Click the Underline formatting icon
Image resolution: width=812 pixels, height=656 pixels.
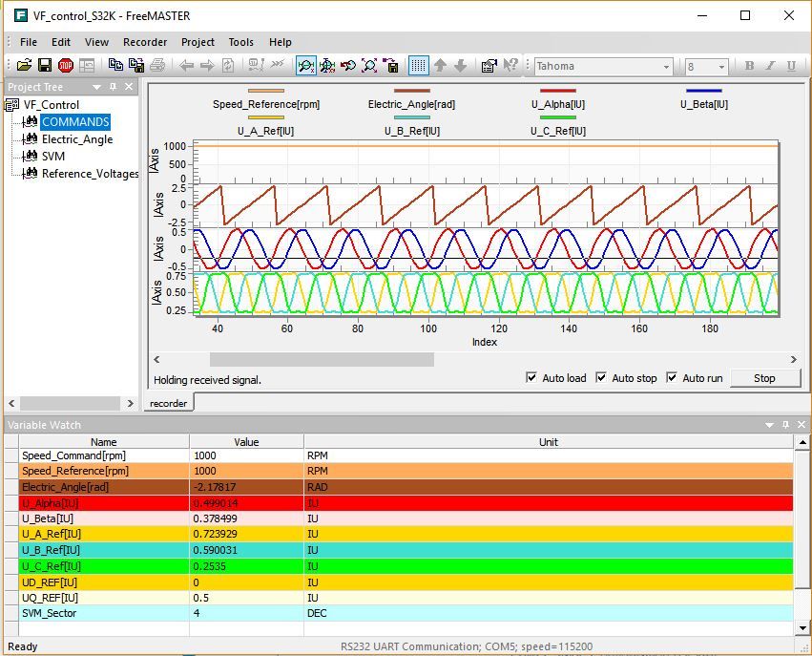[x=791, y=66]
